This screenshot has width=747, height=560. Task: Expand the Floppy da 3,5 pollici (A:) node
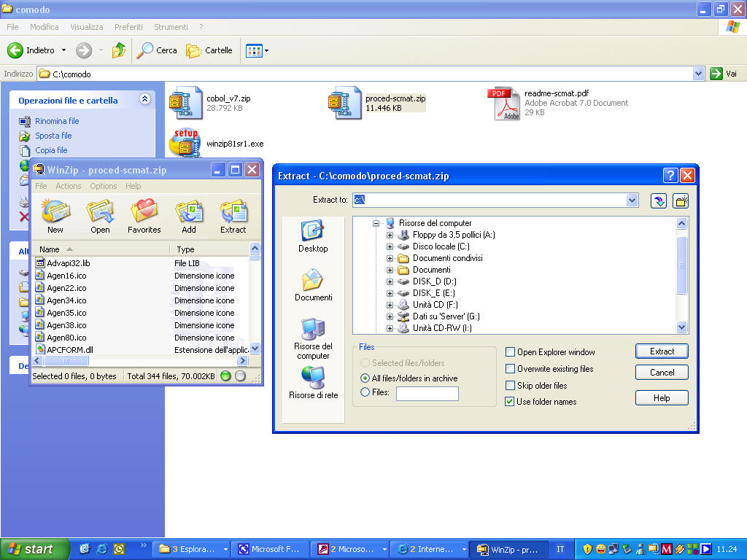click(390, 235)
